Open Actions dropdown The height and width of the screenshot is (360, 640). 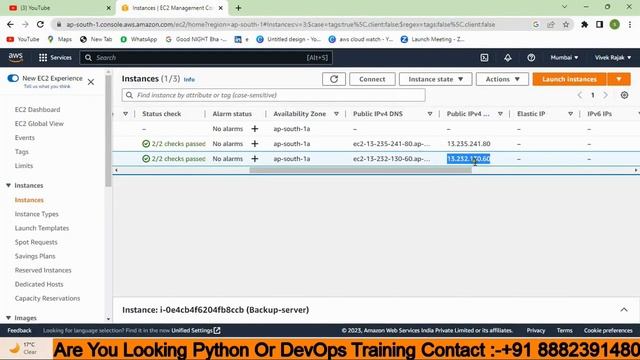pos(502,79)
